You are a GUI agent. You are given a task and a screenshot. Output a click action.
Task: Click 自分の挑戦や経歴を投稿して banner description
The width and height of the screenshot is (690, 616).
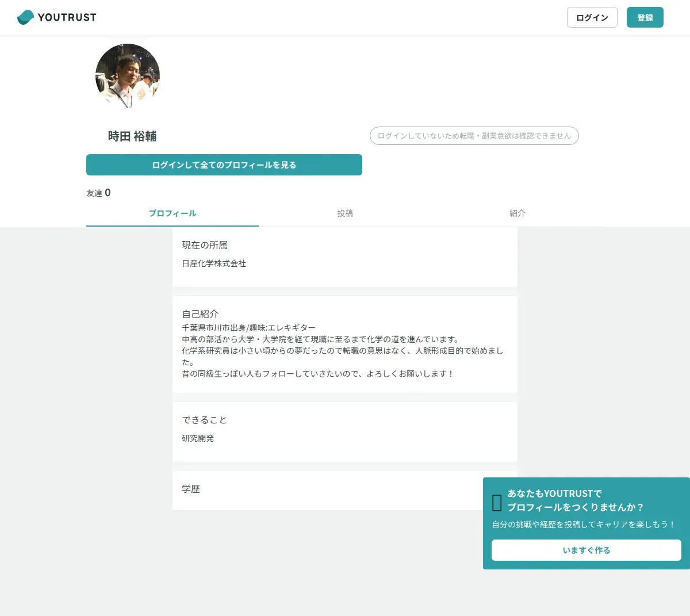click(x=584, y=525)
